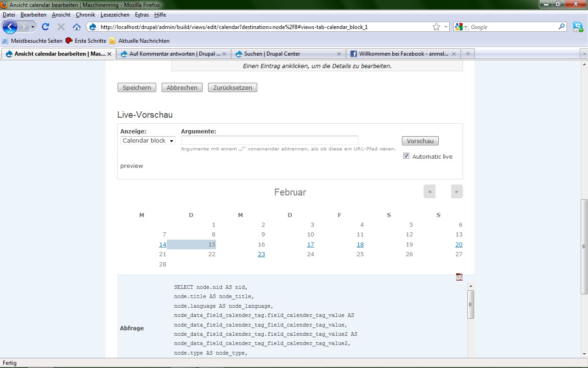This screenshot has width=588, height=368.
Task: Click the iCal calendar icon below the calendar
Action: tap(459, 277)
